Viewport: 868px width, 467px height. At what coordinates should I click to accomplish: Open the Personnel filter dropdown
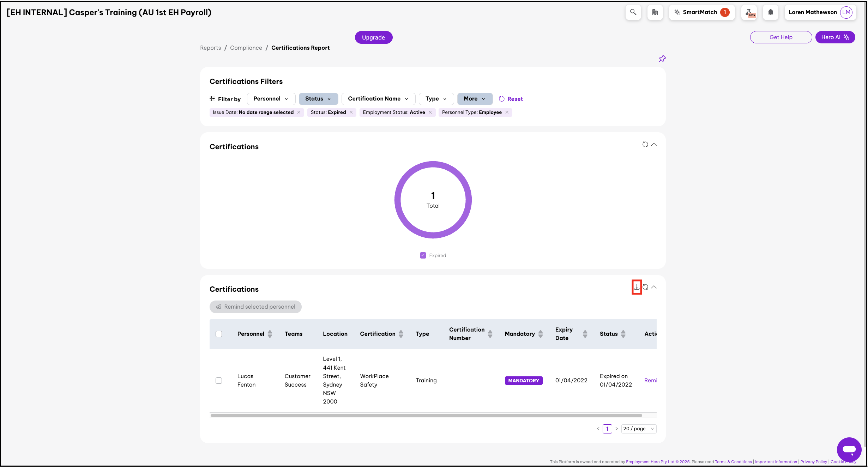click(271, 99)
